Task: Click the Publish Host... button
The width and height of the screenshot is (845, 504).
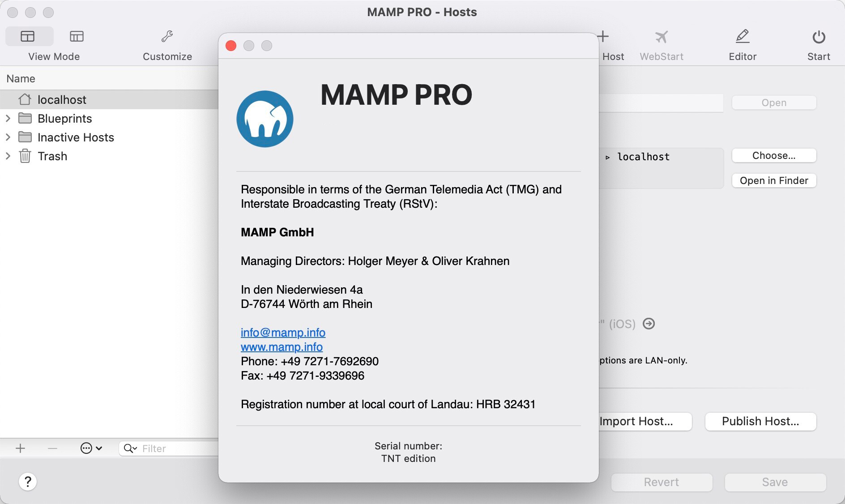Action: [760, 421]
